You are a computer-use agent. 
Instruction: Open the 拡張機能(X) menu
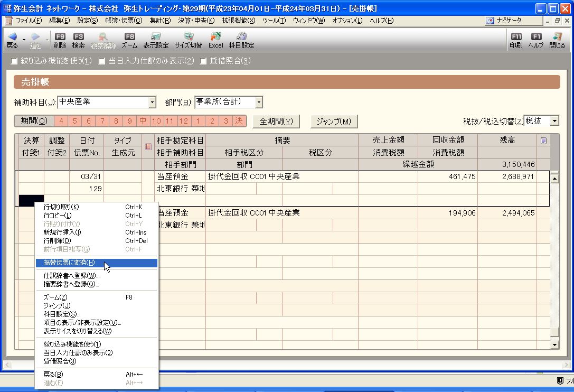(x=239, y=21)
